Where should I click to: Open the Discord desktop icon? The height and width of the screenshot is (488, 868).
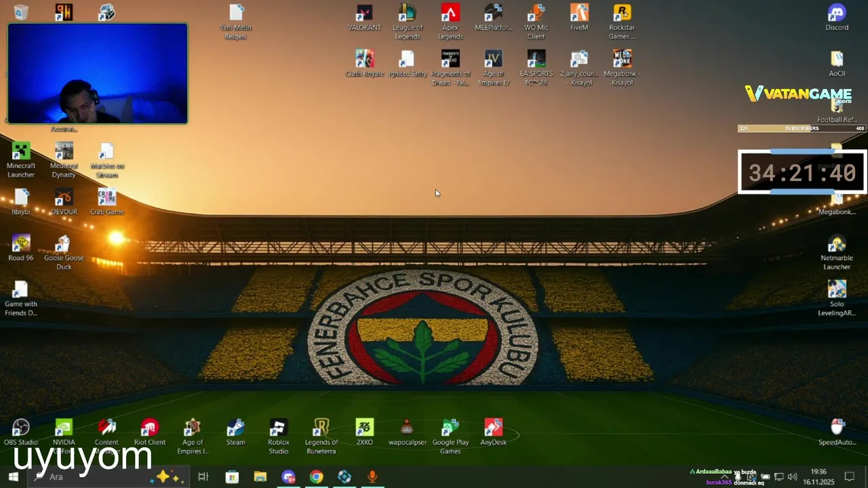pos(837,18)
